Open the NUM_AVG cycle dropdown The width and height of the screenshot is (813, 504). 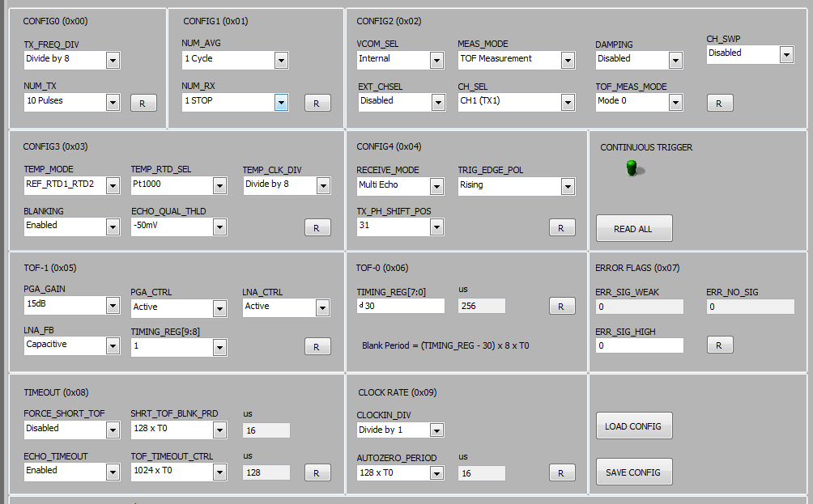click(x=281, y=60)
